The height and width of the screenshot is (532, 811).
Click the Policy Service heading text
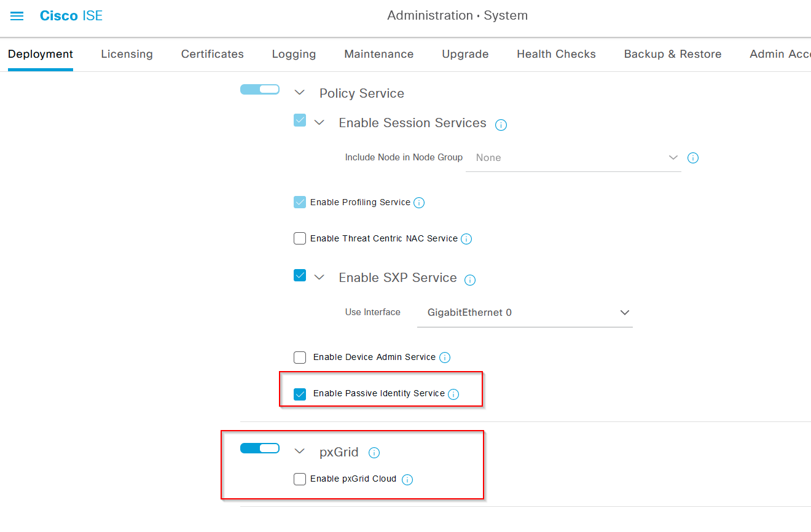(362, 93)
